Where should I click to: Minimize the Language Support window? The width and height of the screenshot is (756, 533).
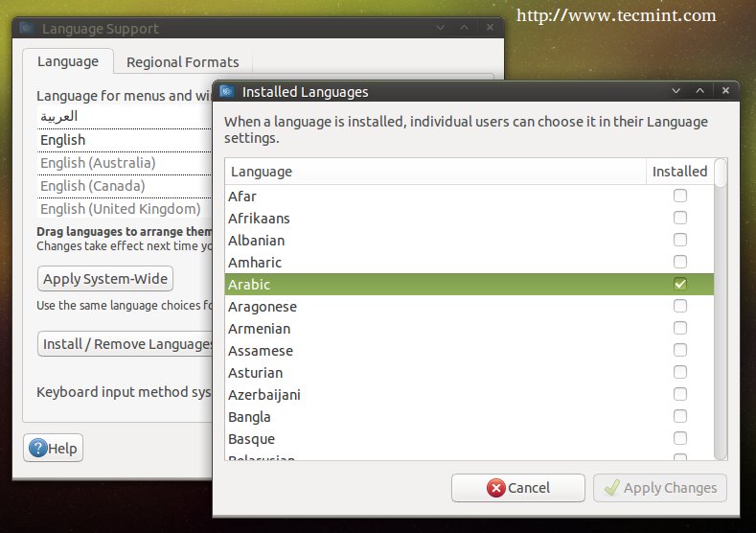click(x=440, y=28)
